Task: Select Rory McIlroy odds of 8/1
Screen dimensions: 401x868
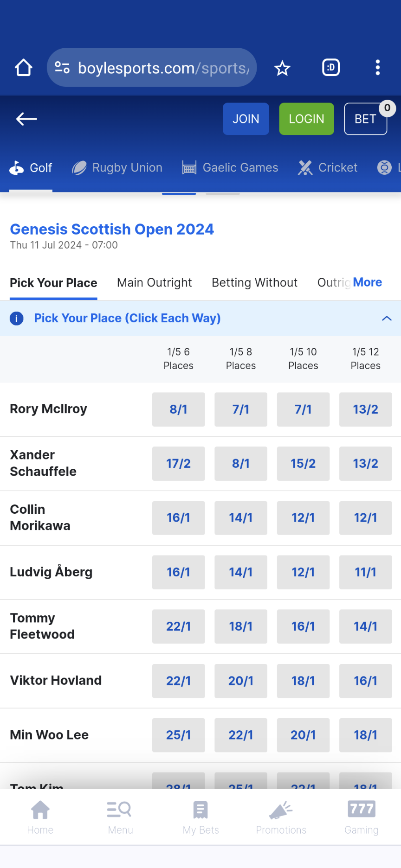Action: (x=178, y=409)
